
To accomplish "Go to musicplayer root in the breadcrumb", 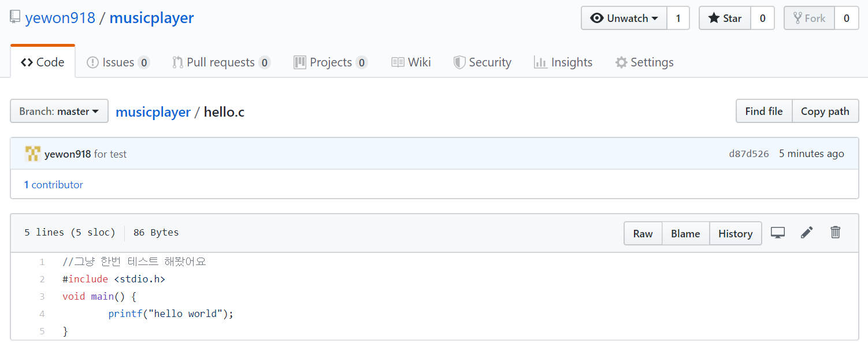I will 153,111.
